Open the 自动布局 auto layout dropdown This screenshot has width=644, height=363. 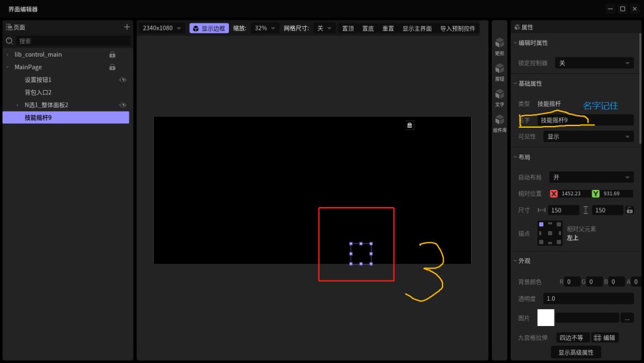591,177
